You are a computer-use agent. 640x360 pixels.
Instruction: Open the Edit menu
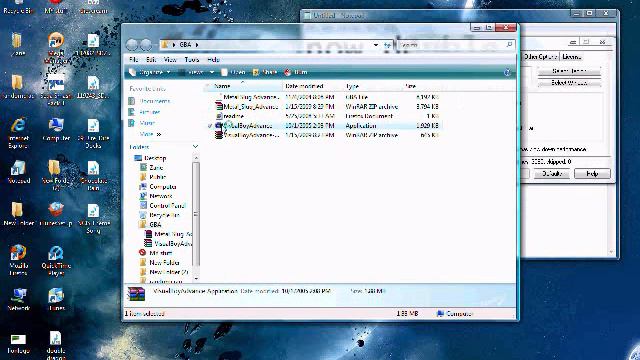pyautogui.click(x=151, y=60)
